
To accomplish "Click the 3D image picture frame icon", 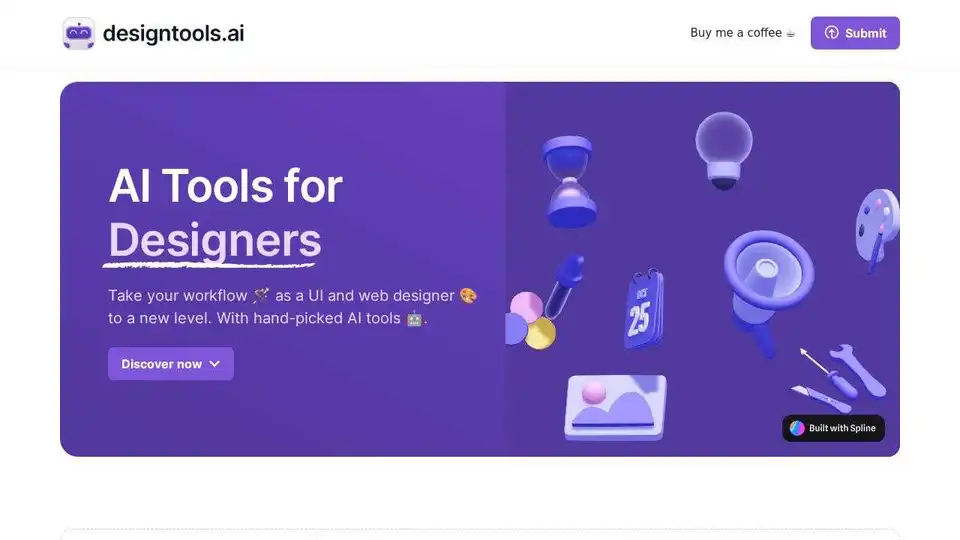I will coord(615,407).
